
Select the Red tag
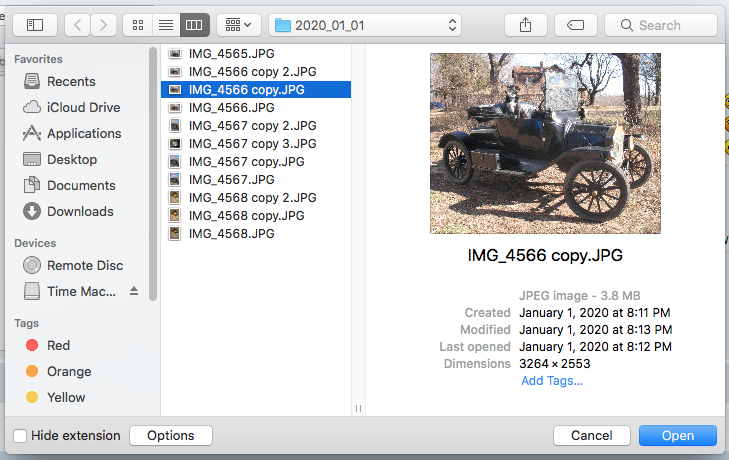[58, 345]
